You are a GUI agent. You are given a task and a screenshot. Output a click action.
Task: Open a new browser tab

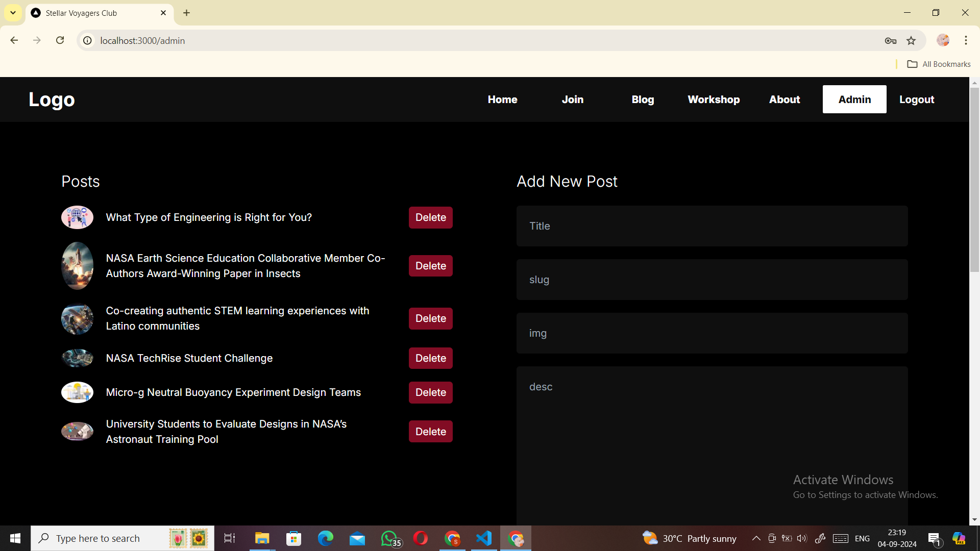pyautogui.click(x=187, y=13)
